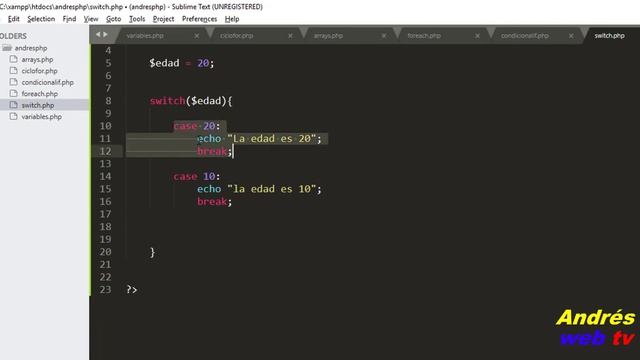Select the switch.php tab

pyautogui.click(x=609, y=36)
